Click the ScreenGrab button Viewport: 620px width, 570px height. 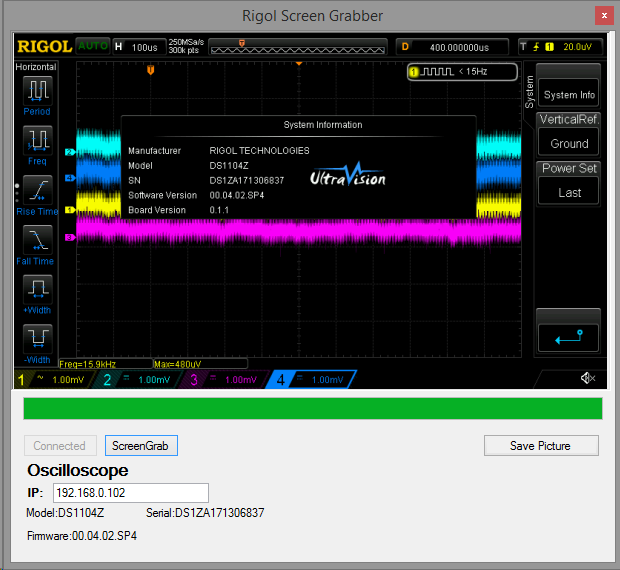tap(141, 445)
